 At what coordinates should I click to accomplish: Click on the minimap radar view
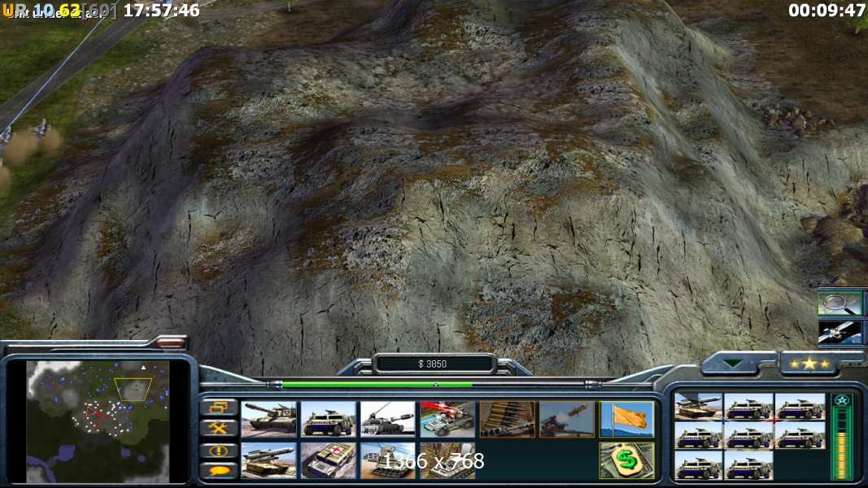point(98,421)
